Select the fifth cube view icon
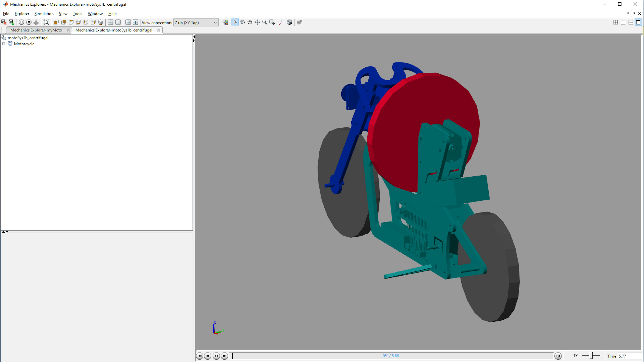This screenshot has height=362, width=644. [86, 22]
